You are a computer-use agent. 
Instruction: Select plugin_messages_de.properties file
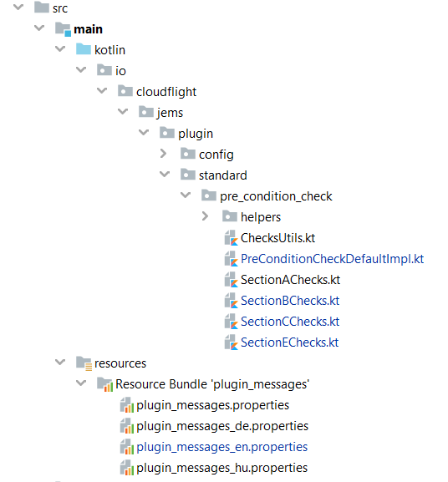[x=222, y=426]
